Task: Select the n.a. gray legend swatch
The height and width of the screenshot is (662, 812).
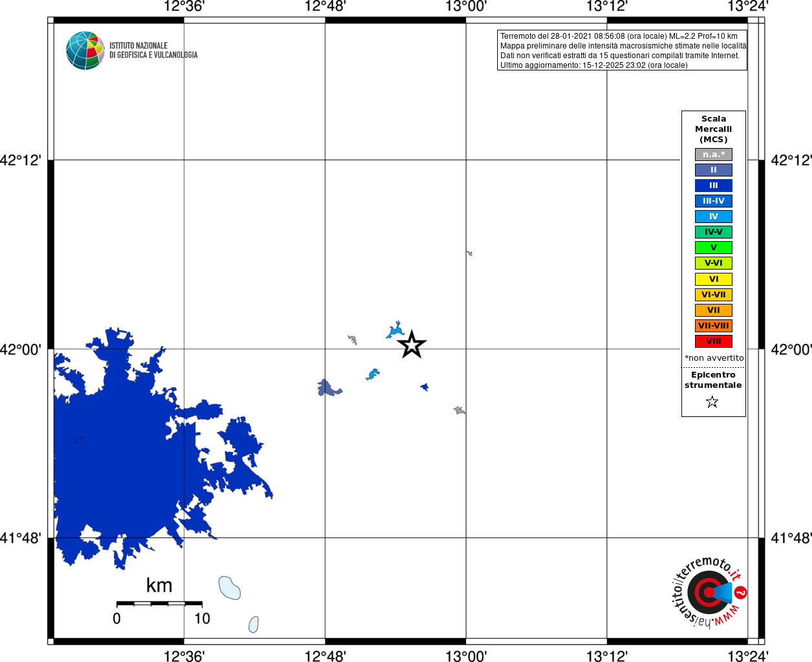Action: tap(714, 155)
